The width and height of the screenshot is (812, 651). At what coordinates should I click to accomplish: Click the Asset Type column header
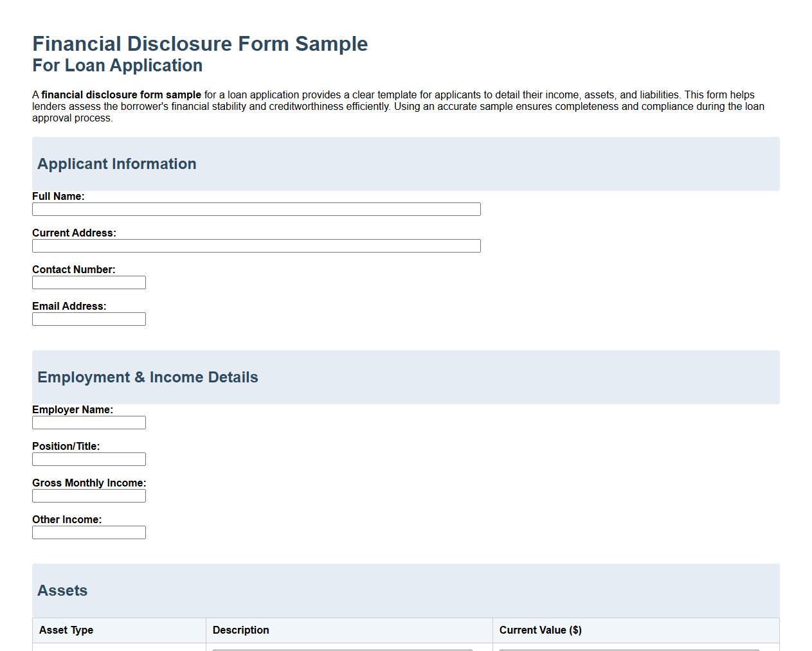[x=66, y=630]
